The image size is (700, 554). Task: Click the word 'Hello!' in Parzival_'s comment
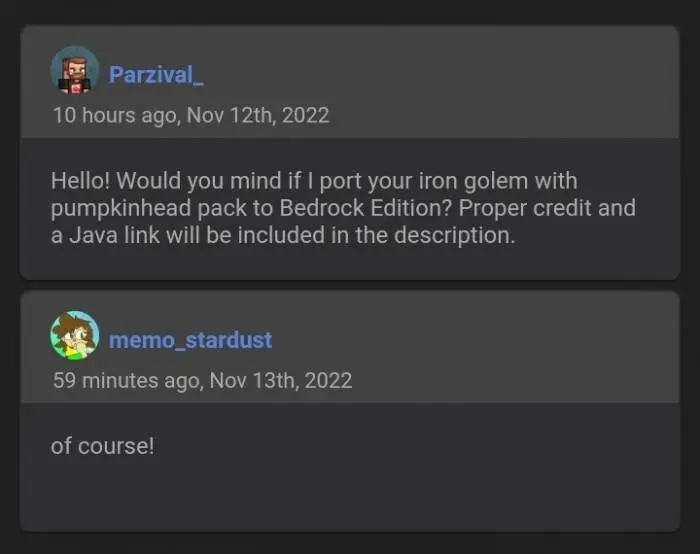[x=80, y=181]
